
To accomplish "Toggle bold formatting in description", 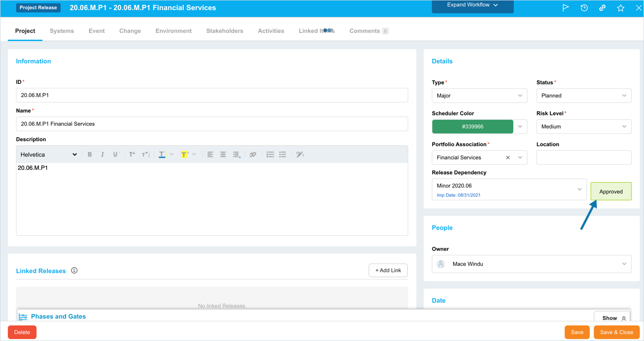I will click(90, 155).
